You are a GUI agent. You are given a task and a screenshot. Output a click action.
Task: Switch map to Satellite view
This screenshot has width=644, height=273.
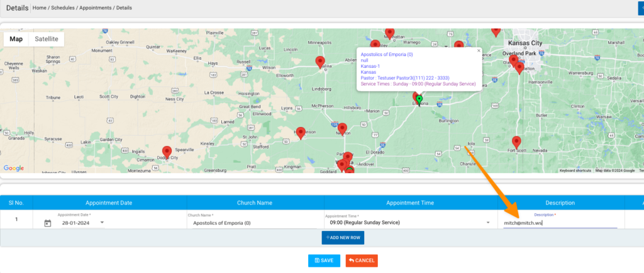click(47, 39)
